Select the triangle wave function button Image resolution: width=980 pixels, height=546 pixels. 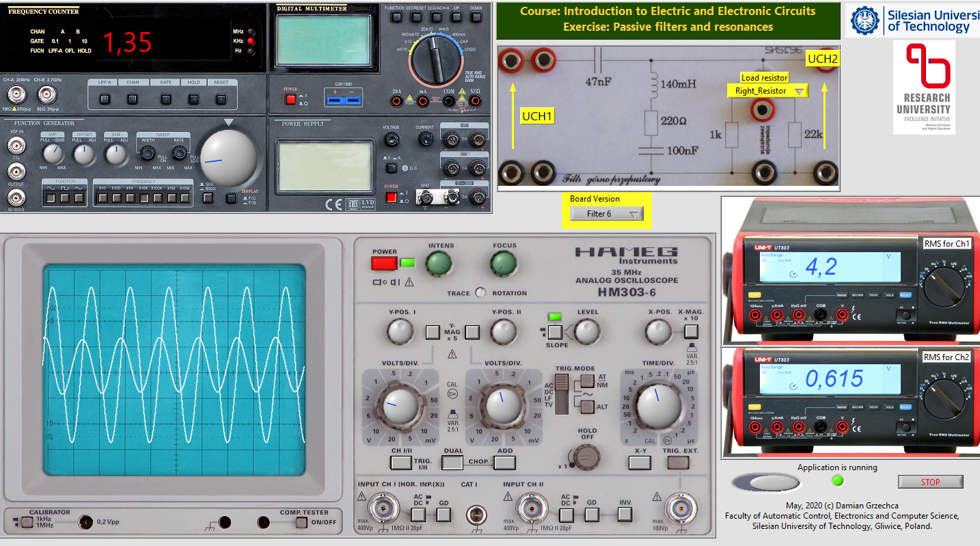point(81,198)
